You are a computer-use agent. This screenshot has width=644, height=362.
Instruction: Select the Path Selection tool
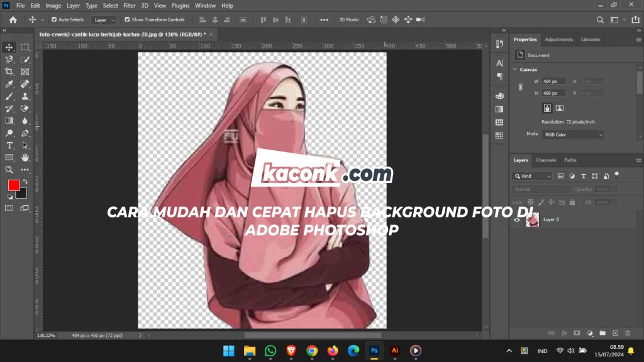[x=25, y=145]
